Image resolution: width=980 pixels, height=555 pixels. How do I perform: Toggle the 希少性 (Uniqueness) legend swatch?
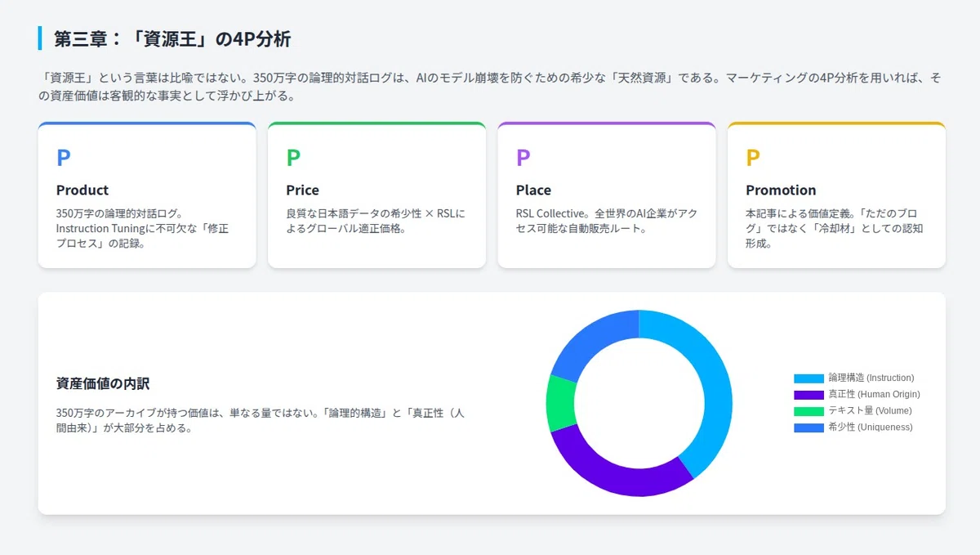[808, 427]
